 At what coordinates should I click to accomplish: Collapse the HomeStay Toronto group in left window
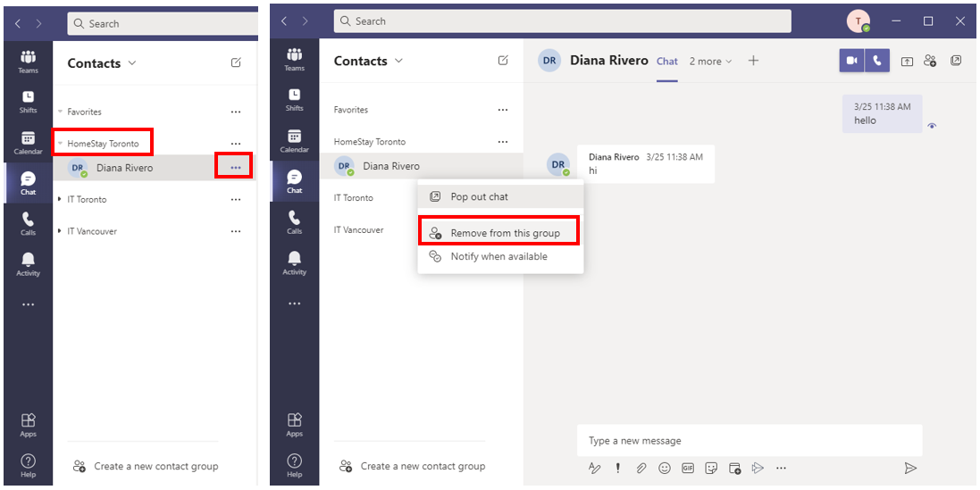[x=60, y=144]
